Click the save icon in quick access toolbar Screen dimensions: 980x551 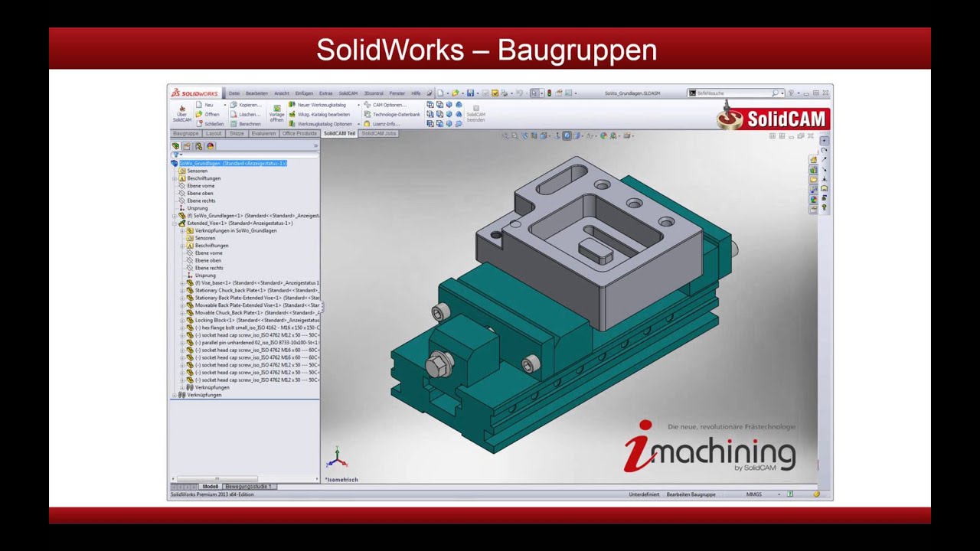click(x=470, y=93)
